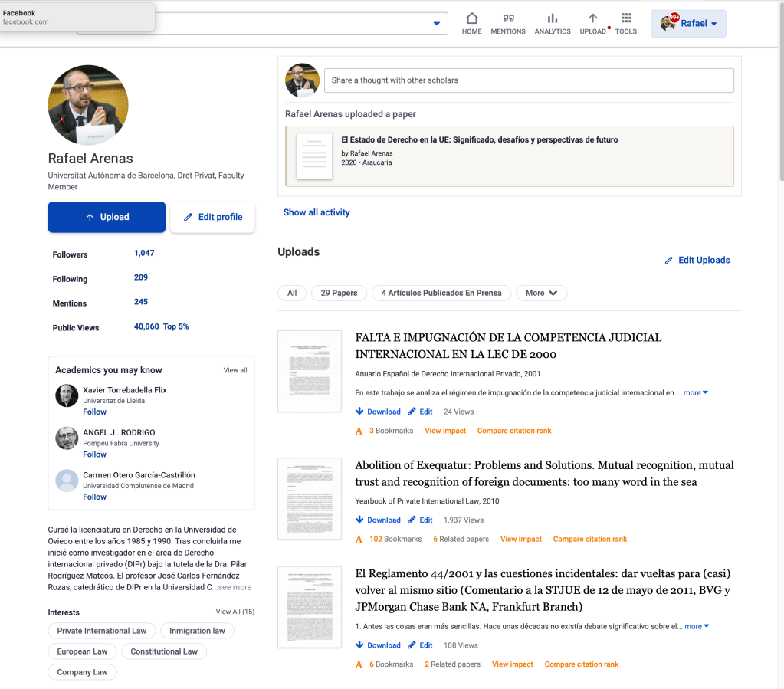Click Show all activity link
This screenshot has height=689, width=784.
317,212
